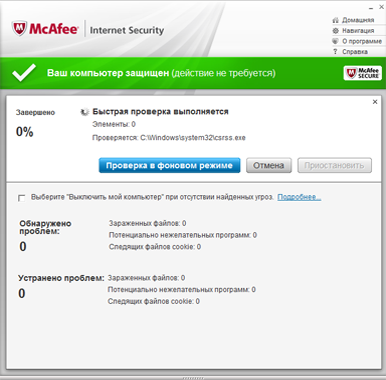The image size is (386, 380).
Task: Minimize the McAfee window
Action: (371, 8)
